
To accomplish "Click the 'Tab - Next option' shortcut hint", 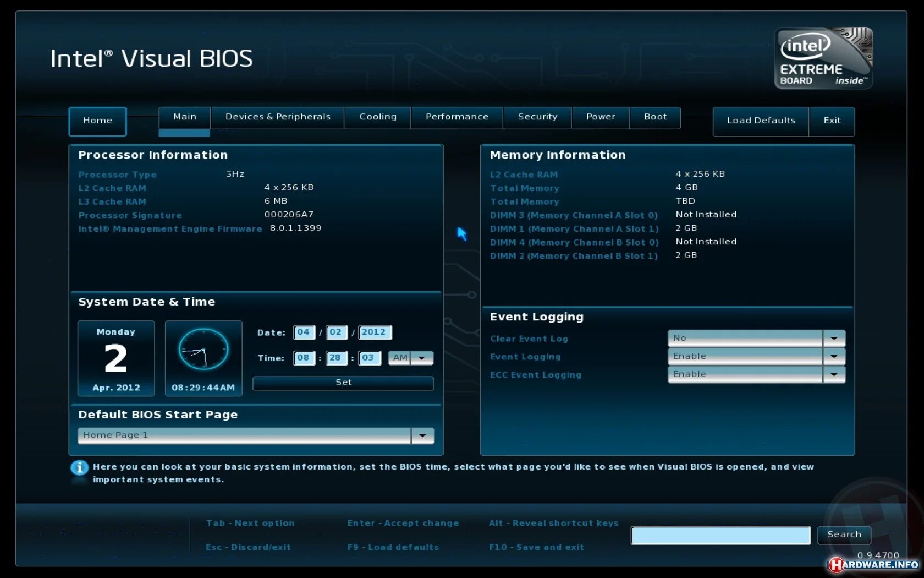I will pyautogui.click(x=250, y=524).
